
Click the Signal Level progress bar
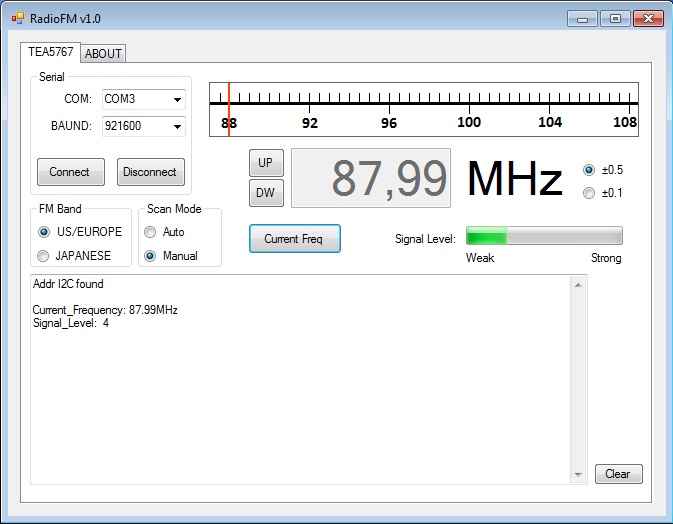[544, 236]
